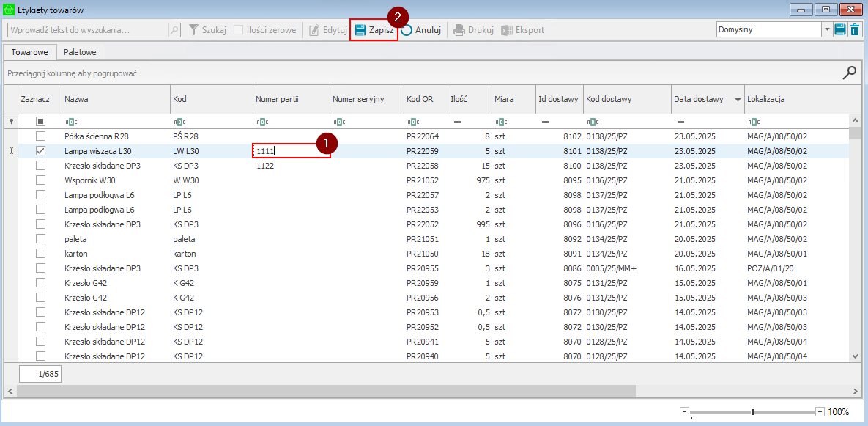Click the Anuluj cancel button
This screenshot has width=868, height=426.
(x=420, y=30)
